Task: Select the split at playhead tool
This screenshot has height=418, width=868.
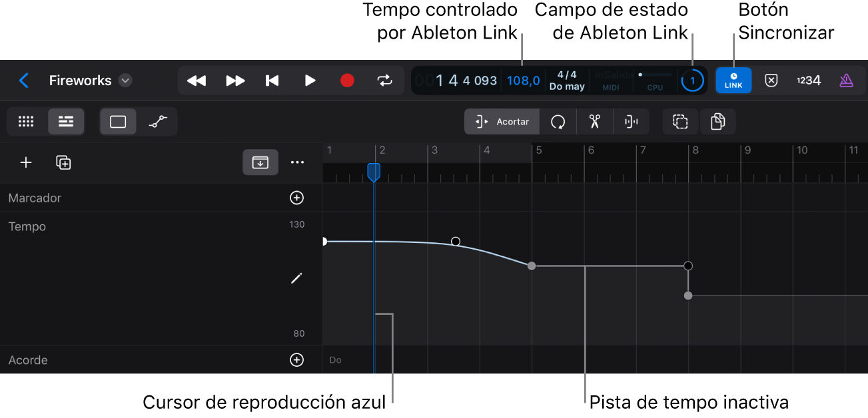Action: [631, 122]
